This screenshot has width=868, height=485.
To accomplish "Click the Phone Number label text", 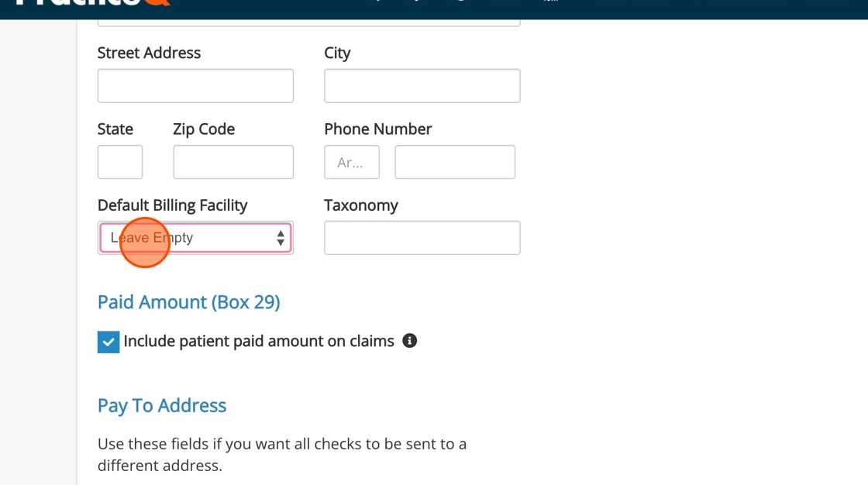I will click(377, 129).
